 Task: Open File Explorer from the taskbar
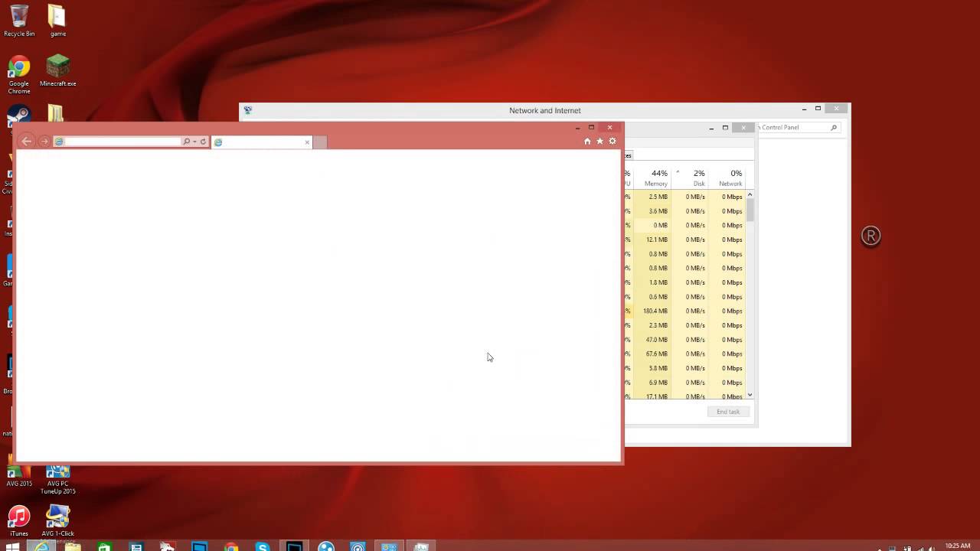[x=73, y=546]
